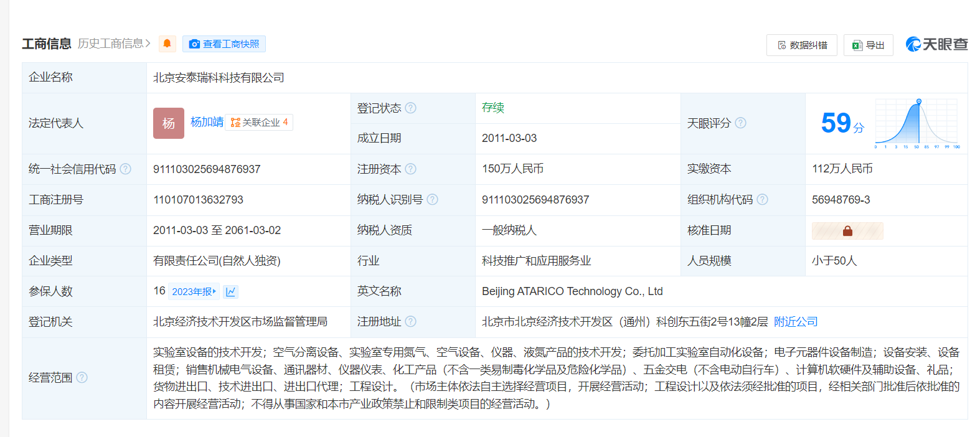
Task: Open legal representative 杨加靖 link
Action: (207, 122)
